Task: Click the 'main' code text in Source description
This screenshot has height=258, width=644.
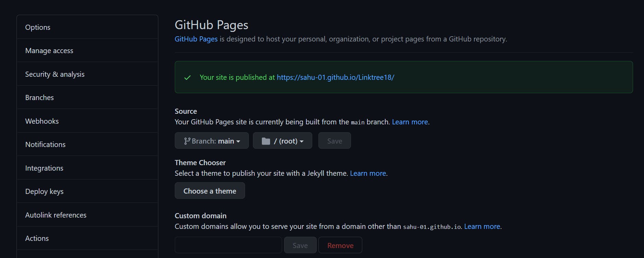Action: coord(358,122)
